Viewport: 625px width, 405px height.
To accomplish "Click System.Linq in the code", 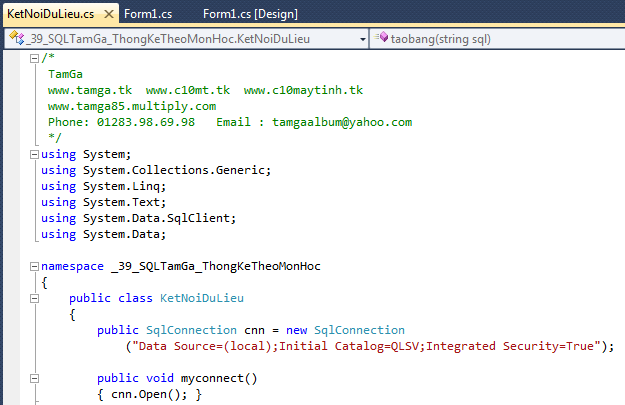I will (121, 187).
